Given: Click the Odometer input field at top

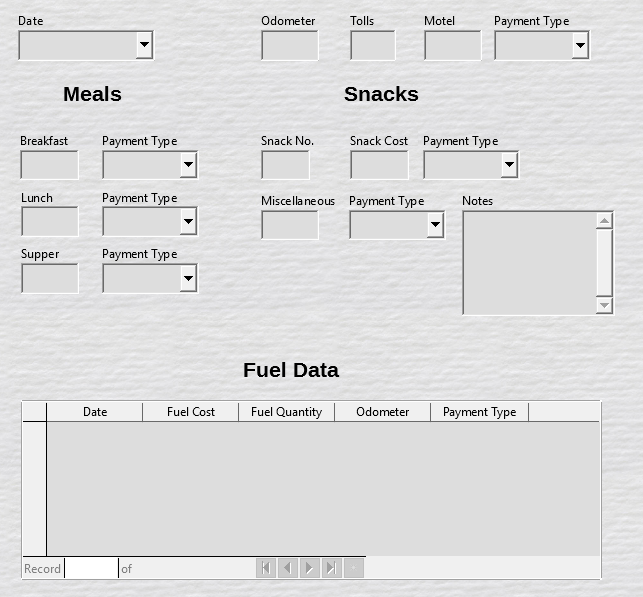Looking at the screenshot, I should click(289, 46).
